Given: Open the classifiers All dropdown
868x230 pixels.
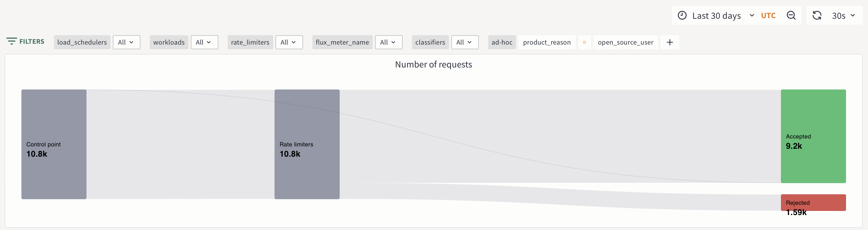Looking at the screenshot, I should click(465, 42).
